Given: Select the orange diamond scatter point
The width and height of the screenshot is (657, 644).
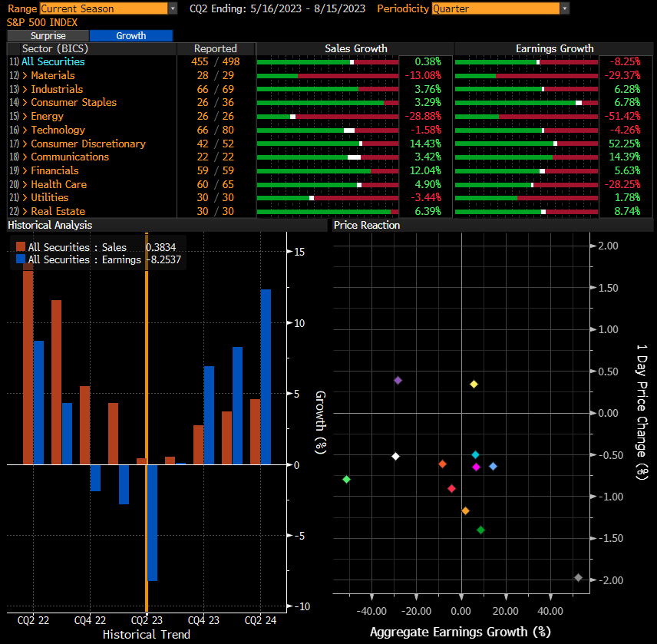Looking at the screenshot, I should click(464, 510).
